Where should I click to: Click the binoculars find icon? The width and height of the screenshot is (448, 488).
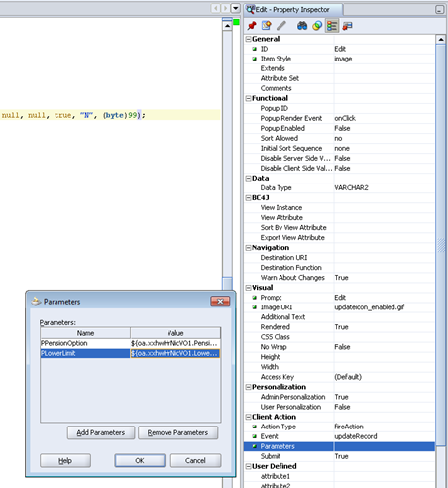(x=302, y=26)
